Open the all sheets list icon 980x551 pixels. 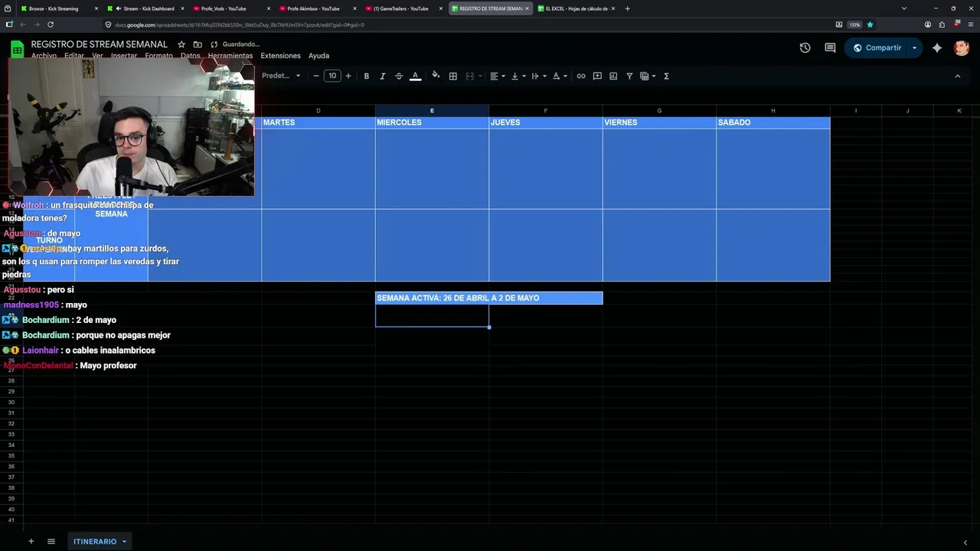(51, 541)
